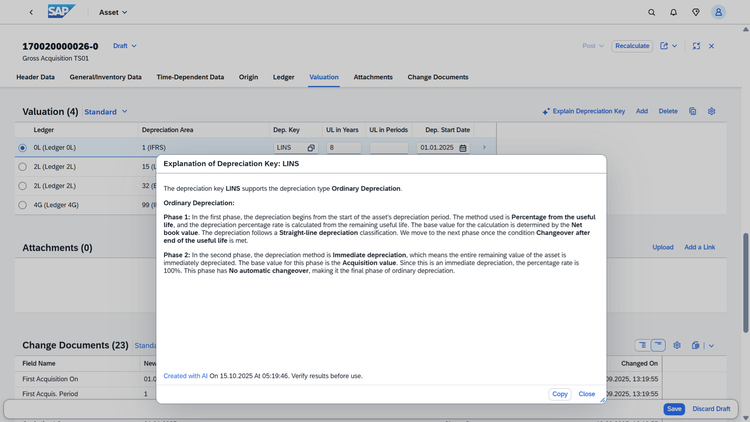Open calendar picker for Dep. Start Date
750x422 pixels.
(x=463, y=148)
